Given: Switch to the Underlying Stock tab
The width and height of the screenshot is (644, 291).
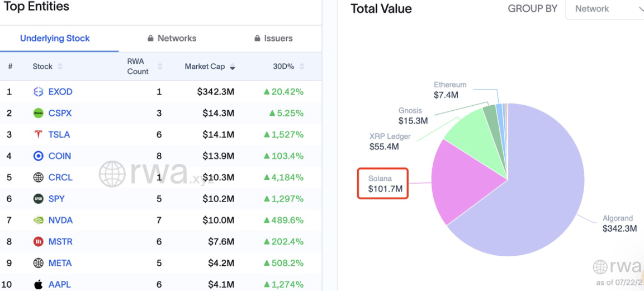Looking at the screenshot, I should [55, 38].
